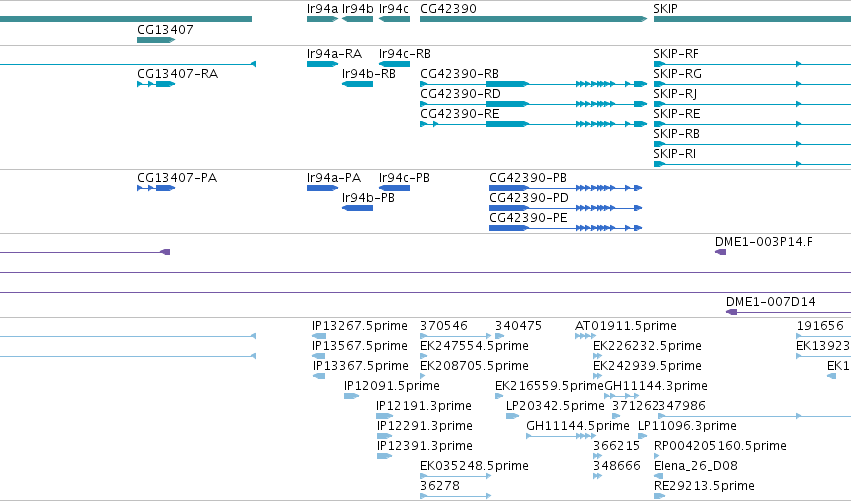The width and height of the screenshot is (851, 501).
Task: Click EST EK216559.5prime
Action: tap(549, 386)
